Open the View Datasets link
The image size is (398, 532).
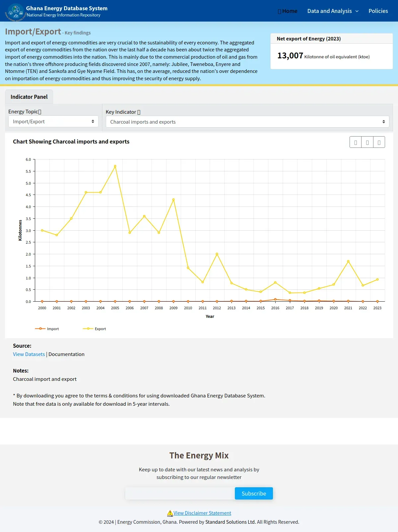[x=29, y=354]
